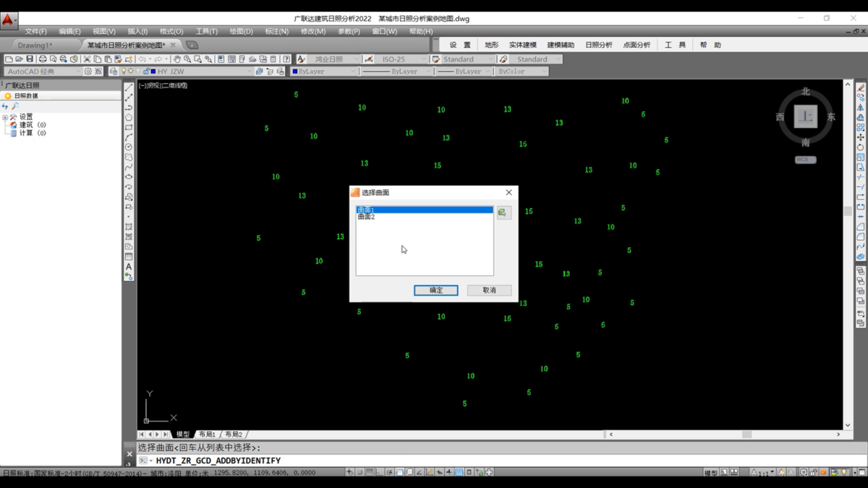Click the Print icon in the toolbar
Screen dimensions: 868x488
pyautogui.click(x=43, y=59)
